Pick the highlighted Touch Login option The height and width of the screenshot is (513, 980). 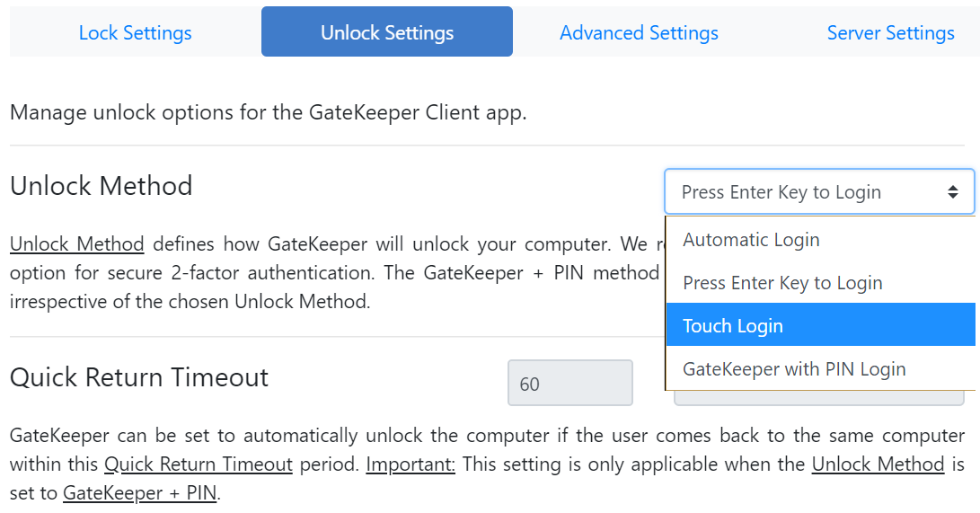point(733,326)
